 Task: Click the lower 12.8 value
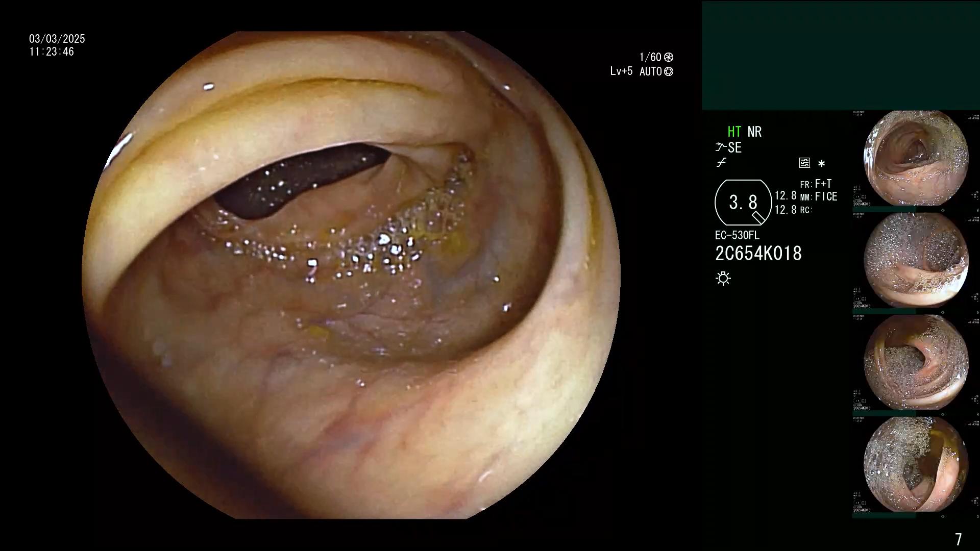[786, 210]
